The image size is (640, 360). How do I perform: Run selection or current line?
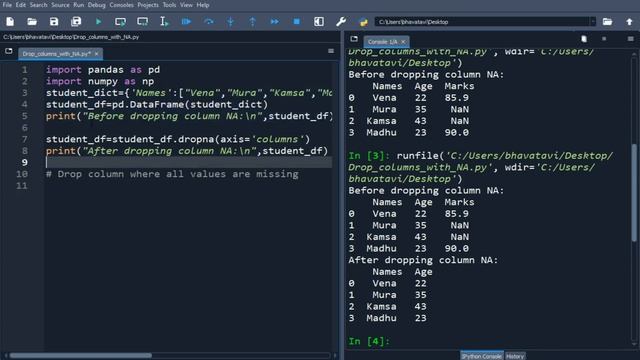[164, 22]
